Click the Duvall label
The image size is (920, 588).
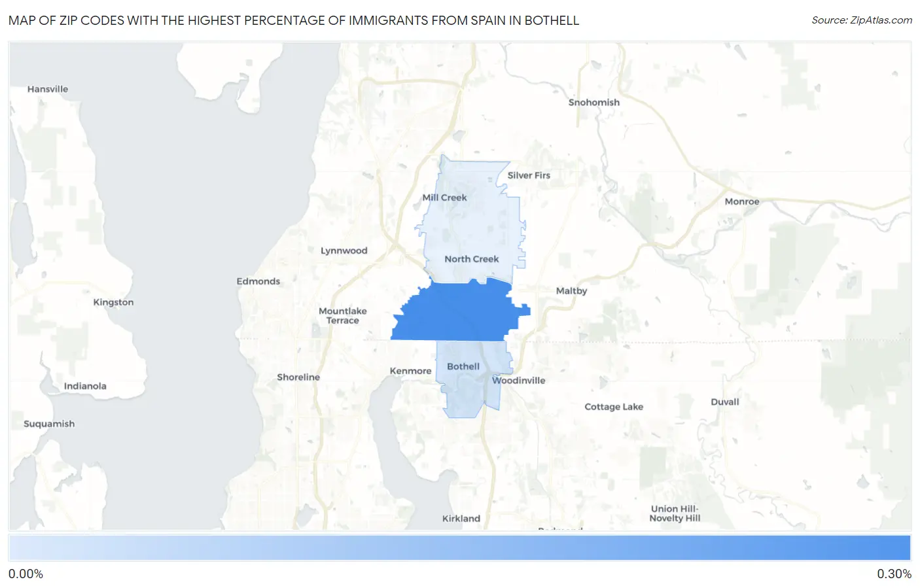tap(725, 402)
